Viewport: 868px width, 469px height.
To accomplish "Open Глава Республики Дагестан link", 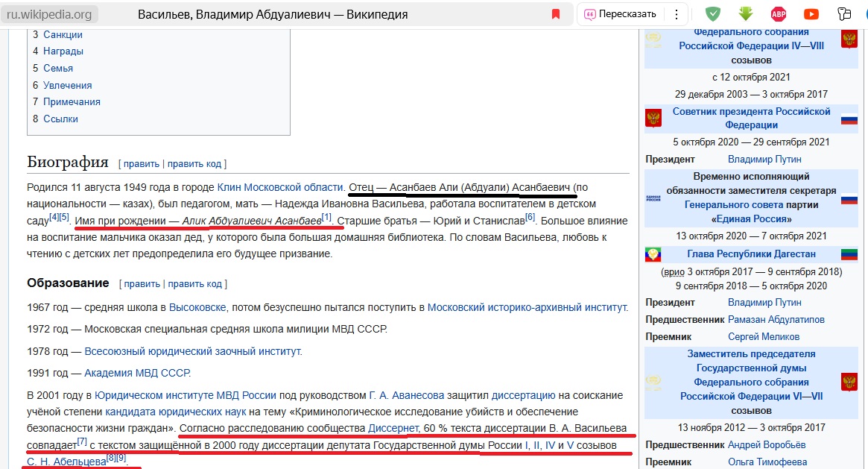I will [751, 254].
